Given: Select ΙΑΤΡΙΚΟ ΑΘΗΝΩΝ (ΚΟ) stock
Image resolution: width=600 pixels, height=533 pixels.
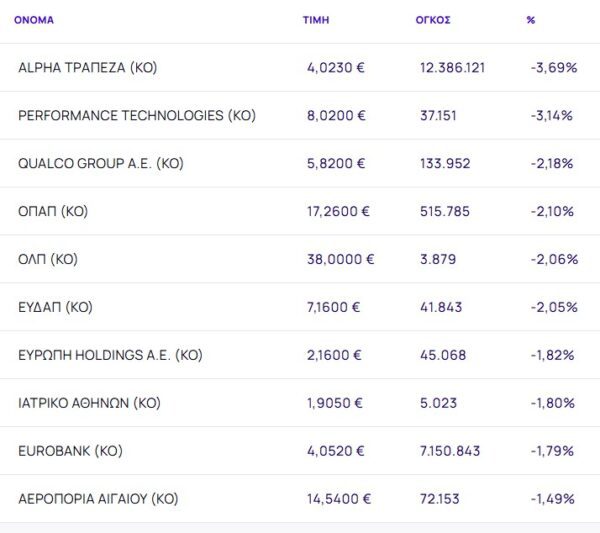Looking at the screenshot, I should [x=89, y=403].
